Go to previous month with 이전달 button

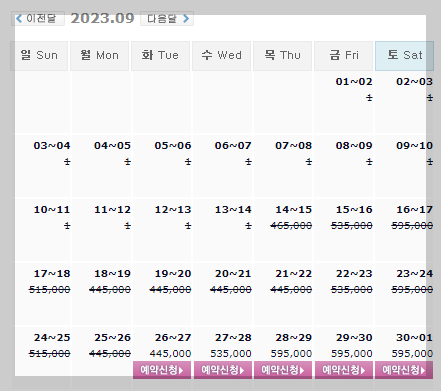point(38,18)
